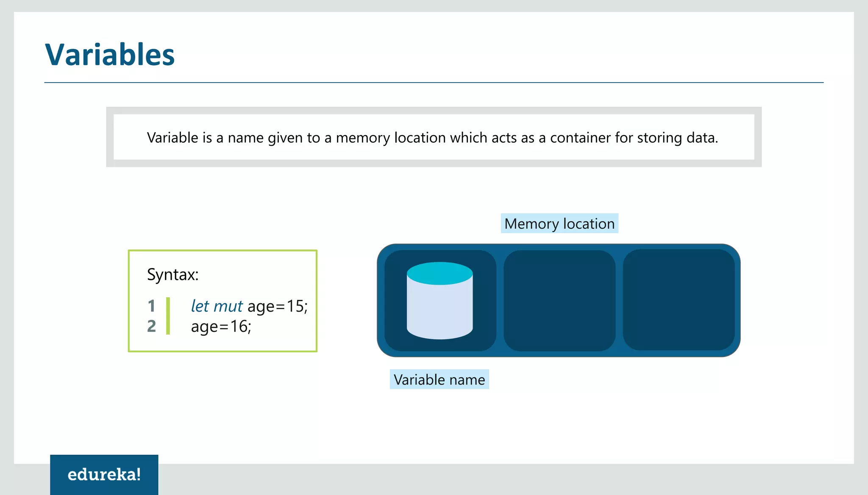Click the "mut" keyword in the code
868x495 pixels.
pyautogui.click(x=228, y=306)
